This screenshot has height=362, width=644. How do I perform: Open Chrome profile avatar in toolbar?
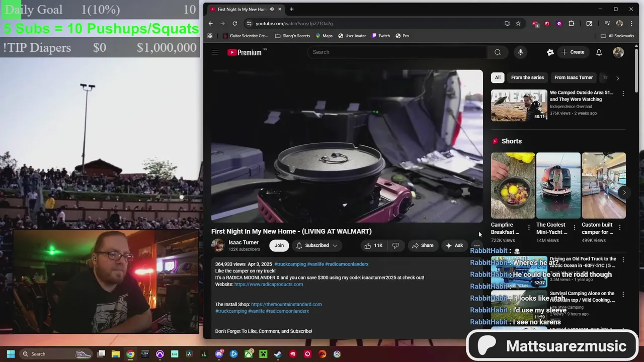pos(619,23)
